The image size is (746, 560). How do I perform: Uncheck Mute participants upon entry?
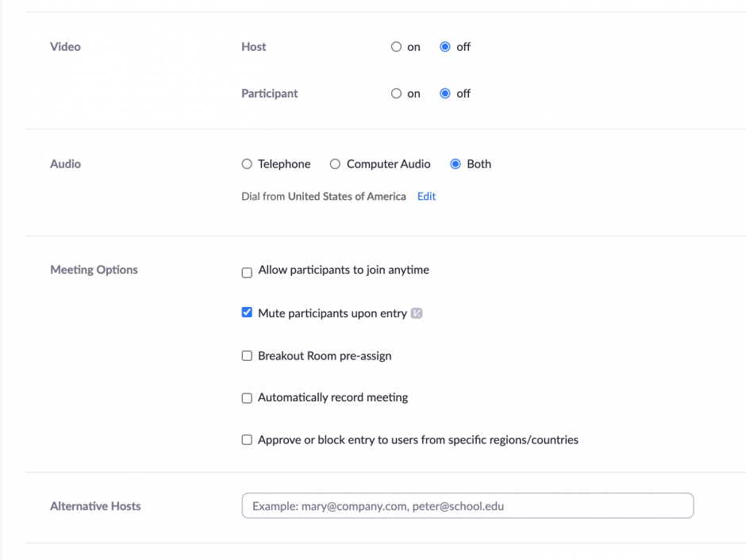point(247,313)
